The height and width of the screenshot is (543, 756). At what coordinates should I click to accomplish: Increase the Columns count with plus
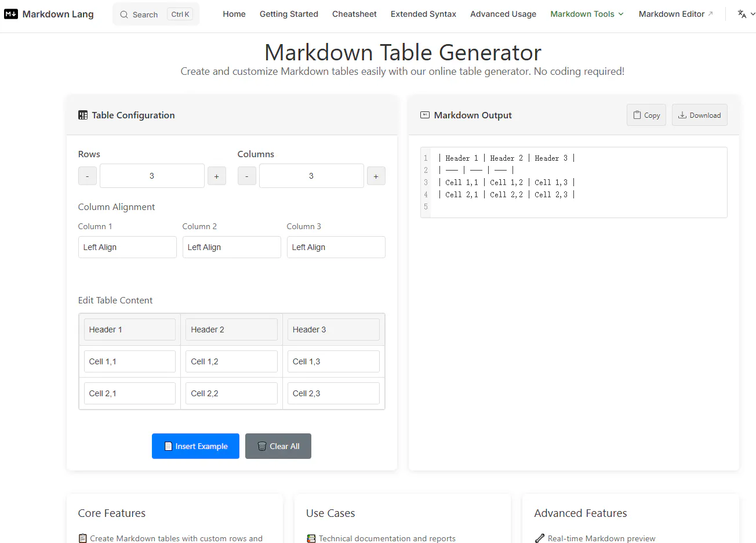click(x=376, y=176)
